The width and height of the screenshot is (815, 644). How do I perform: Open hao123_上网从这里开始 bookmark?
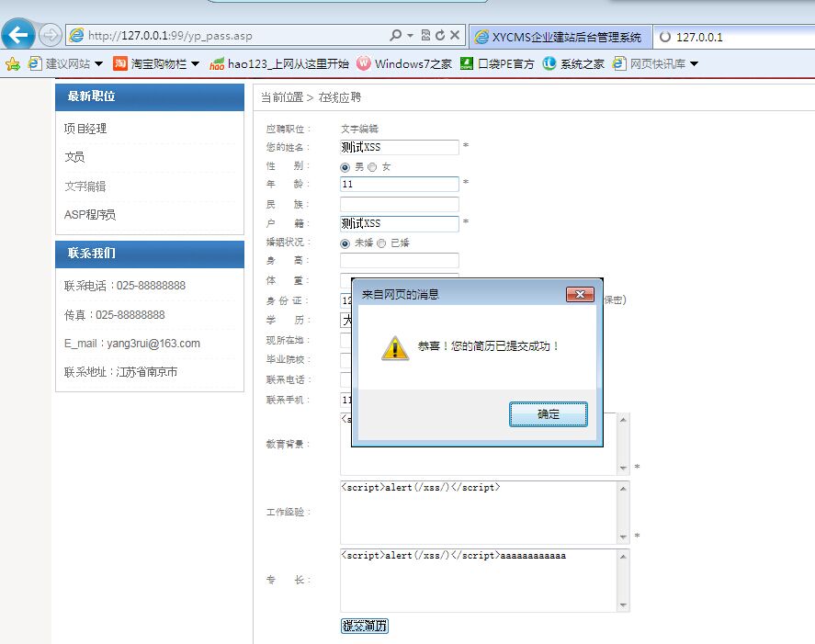279,63
